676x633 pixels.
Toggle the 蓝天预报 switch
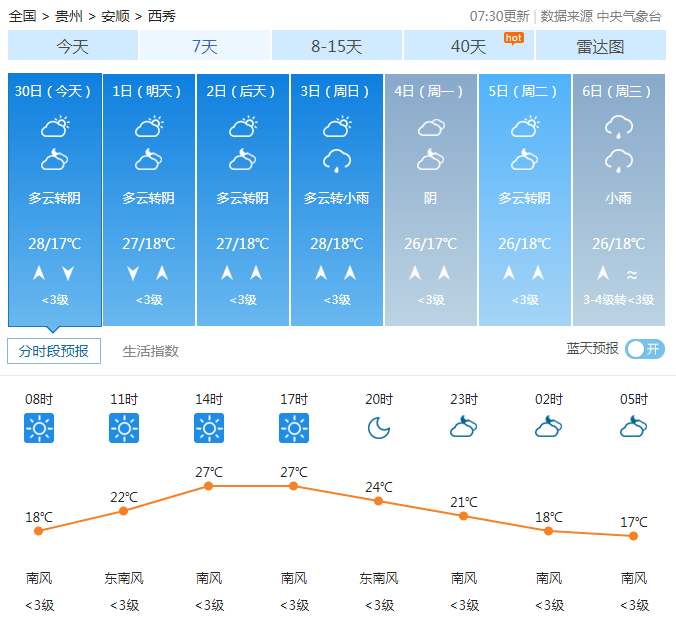(x=644, y=349)
